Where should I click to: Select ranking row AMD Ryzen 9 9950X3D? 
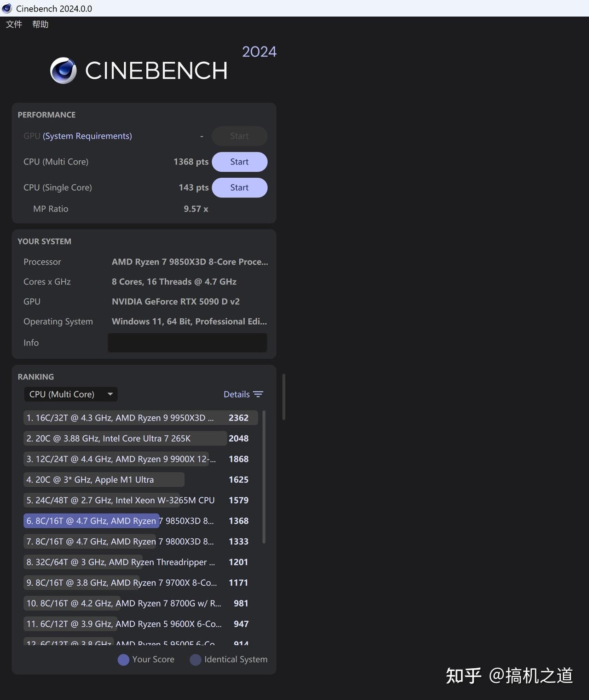(x=141, y=418)
